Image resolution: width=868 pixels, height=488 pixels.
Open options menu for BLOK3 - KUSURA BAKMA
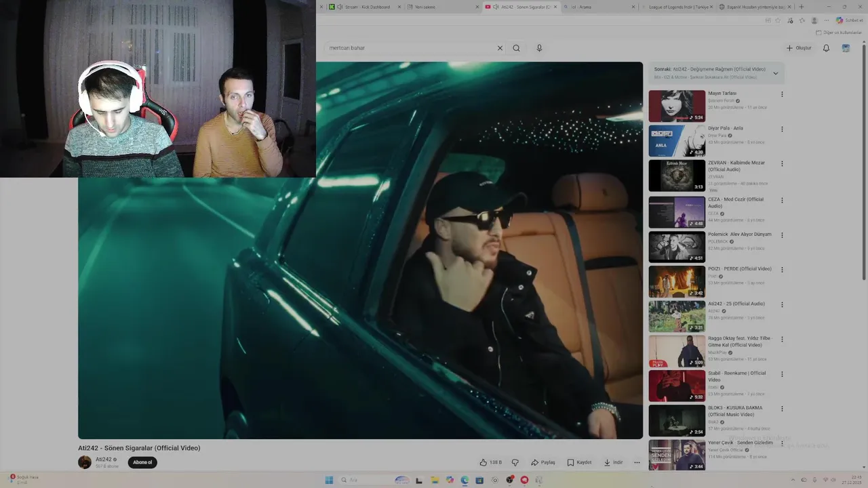[782, 409]
